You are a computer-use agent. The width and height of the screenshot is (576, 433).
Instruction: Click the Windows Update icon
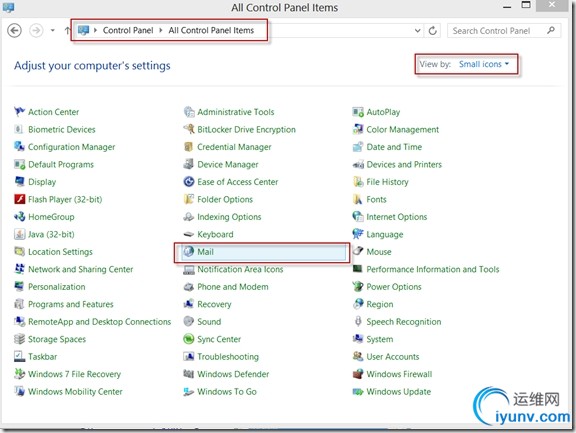coord(358,391)
